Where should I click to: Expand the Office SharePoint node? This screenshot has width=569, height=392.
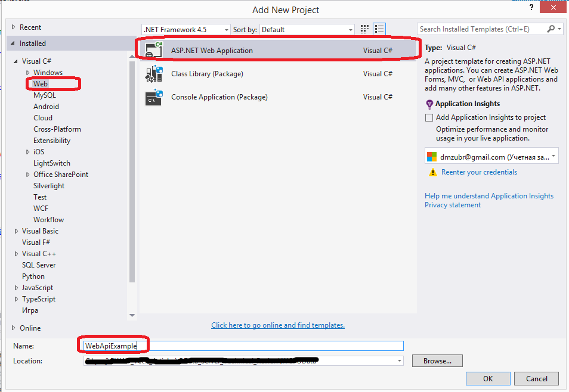coord(27,175)
